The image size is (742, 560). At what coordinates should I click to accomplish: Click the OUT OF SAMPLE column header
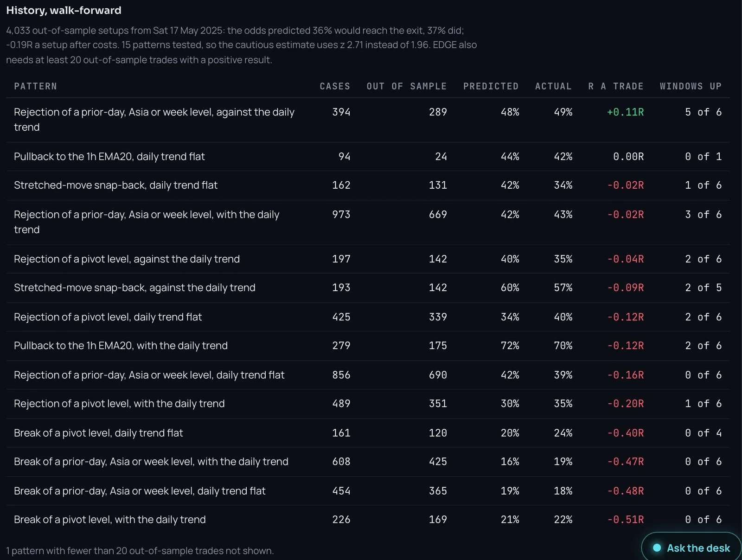pos(407,86)
